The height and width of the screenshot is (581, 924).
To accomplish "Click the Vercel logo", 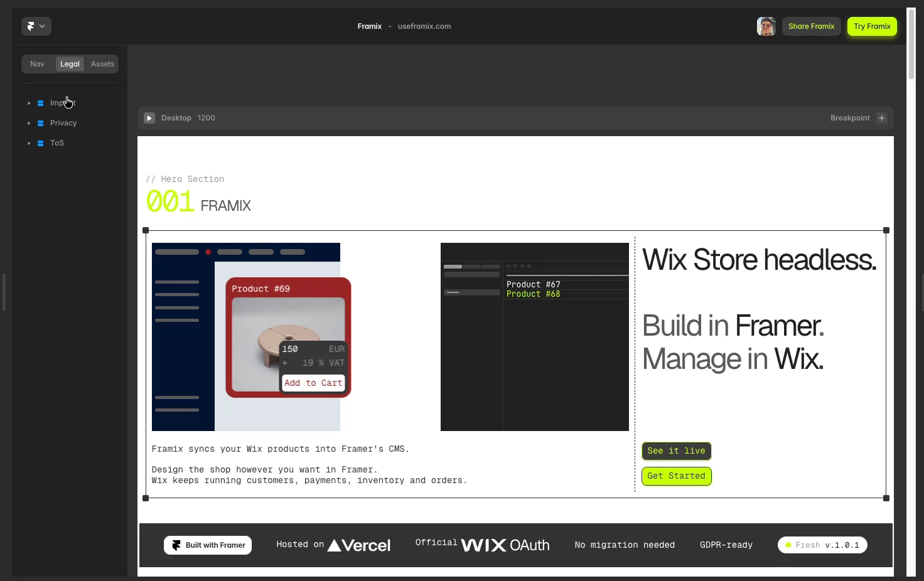I will point(358,545).
